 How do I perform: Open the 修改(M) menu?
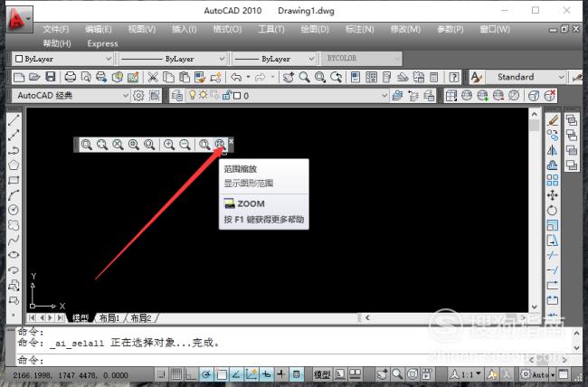pyautogui.click(x=405, y=29)
